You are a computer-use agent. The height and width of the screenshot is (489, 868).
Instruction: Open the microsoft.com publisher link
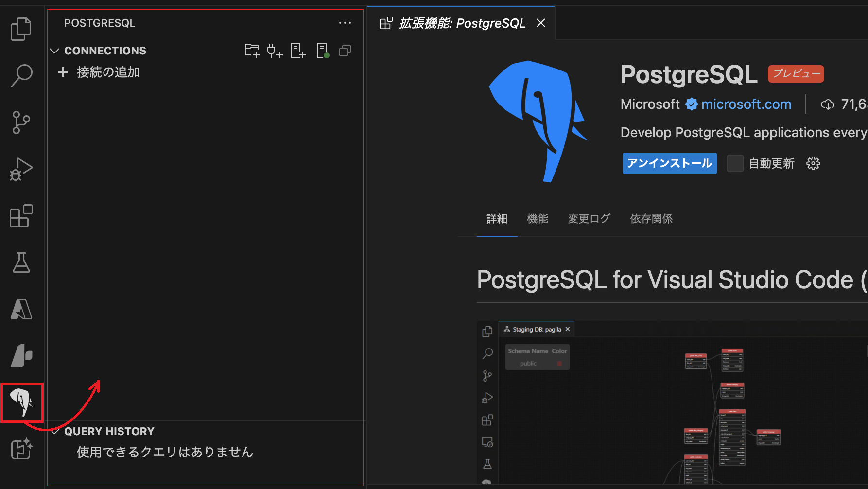746,104
